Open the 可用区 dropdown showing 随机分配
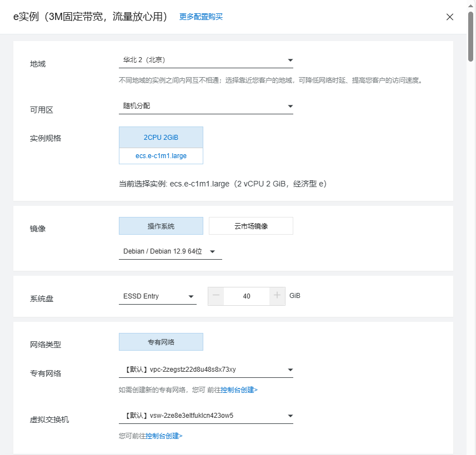The image size is (476, 455). pyautogui.click(x=206, y=105)
